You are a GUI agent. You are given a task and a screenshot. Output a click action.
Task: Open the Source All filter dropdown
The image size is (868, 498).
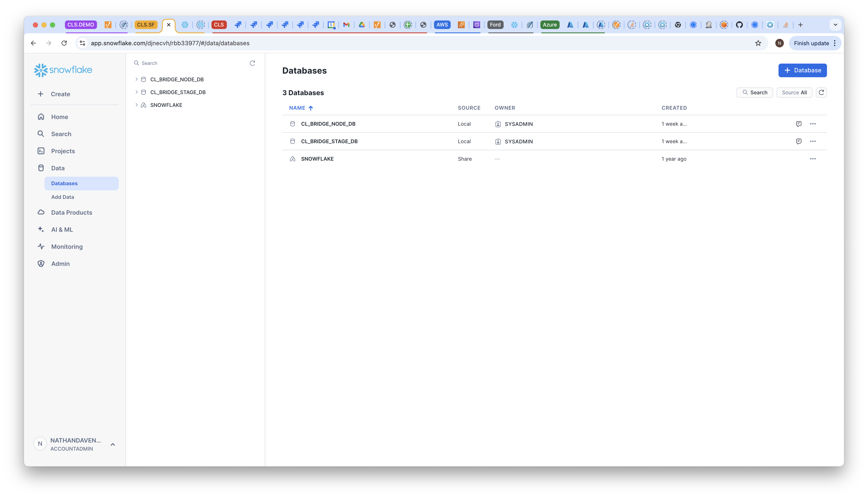pyautogui.click(x=794, y=92)
